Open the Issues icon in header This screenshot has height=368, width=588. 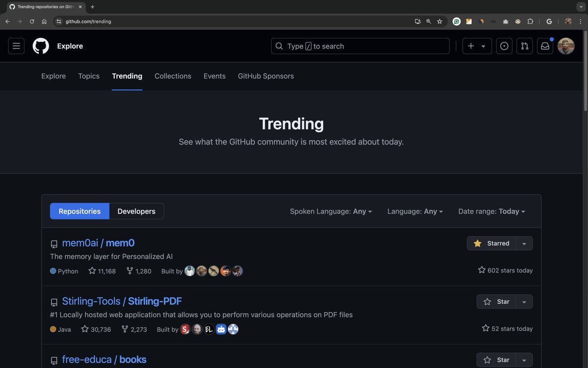tap(504, 46)
